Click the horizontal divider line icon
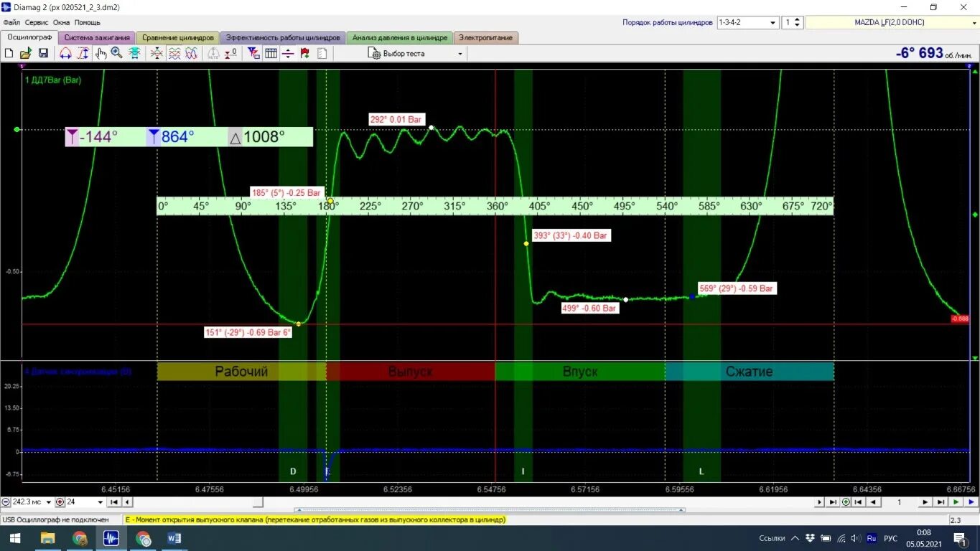Viewport: 980px width, 551px height. (x=288, y=53)
